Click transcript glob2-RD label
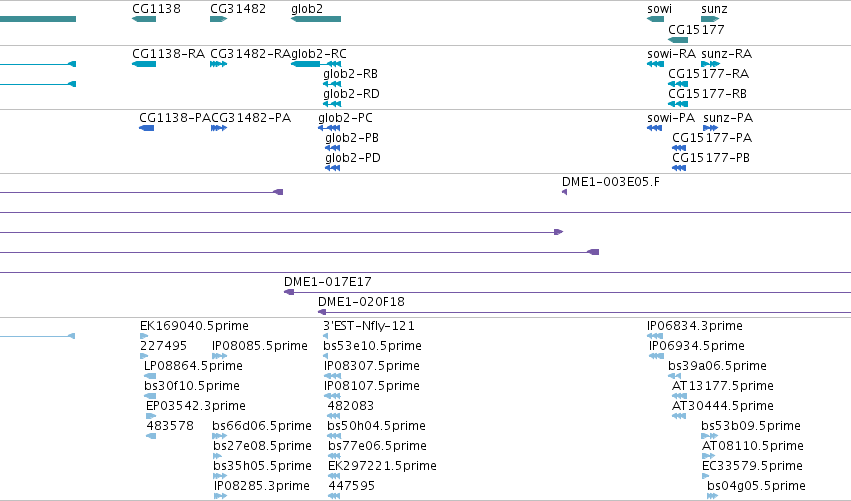 (x=351, y=94)
